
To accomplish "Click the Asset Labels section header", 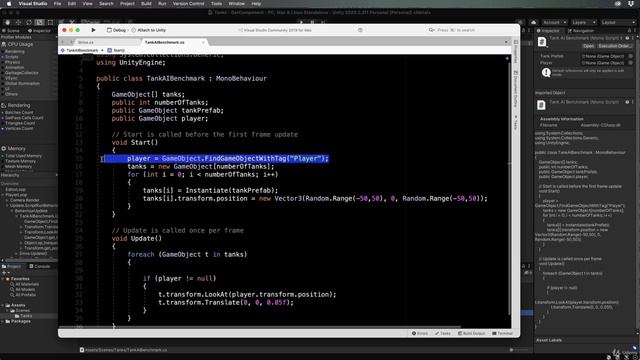I will click(549, 340).
